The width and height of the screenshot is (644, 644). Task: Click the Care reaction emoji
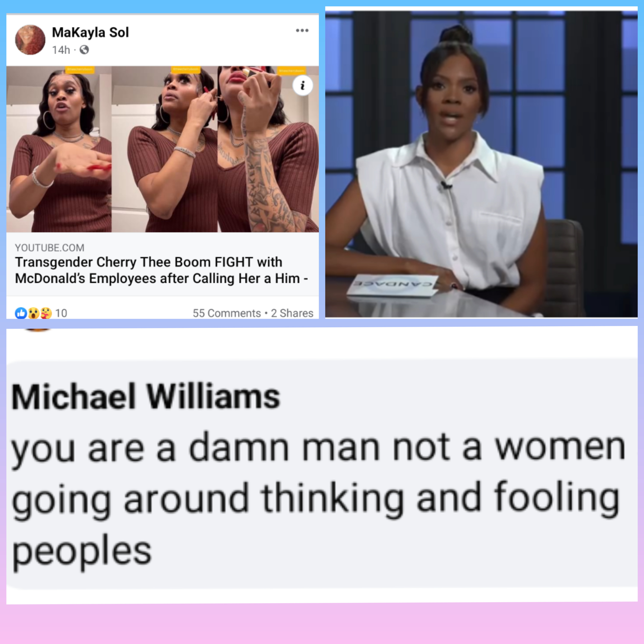[x=46, y=313]
